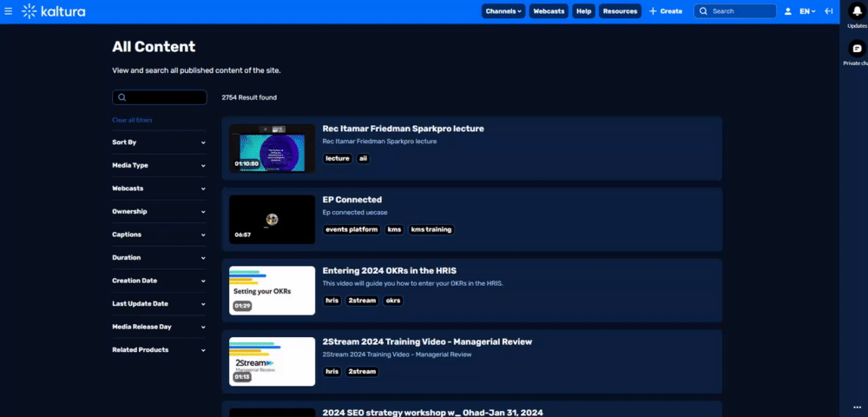868x417 pixels.
Task: Open 2Stream 2024 Training Video Managerial Review title
Action: (427, 341)
